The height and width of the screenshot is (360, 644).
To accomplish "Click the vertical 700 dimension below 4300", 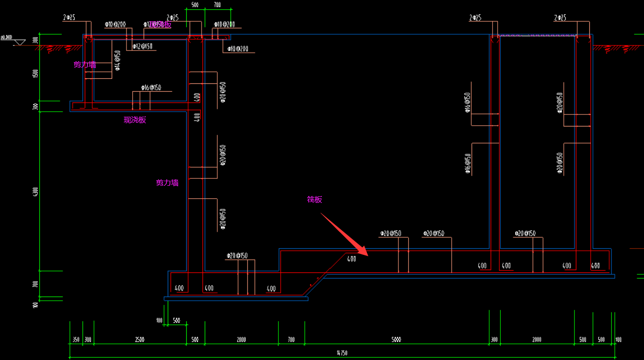I will tap(36, 284).
